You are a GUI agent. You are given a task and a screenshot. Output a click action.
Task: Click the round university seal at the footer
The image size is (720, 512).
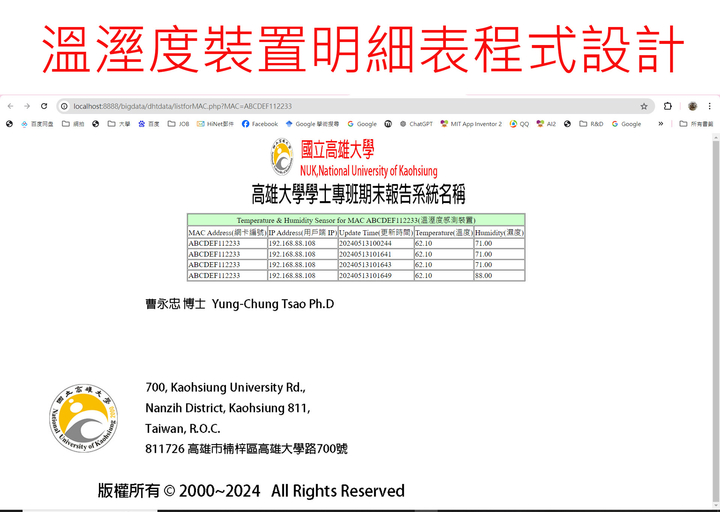click(x=83, y=420)
